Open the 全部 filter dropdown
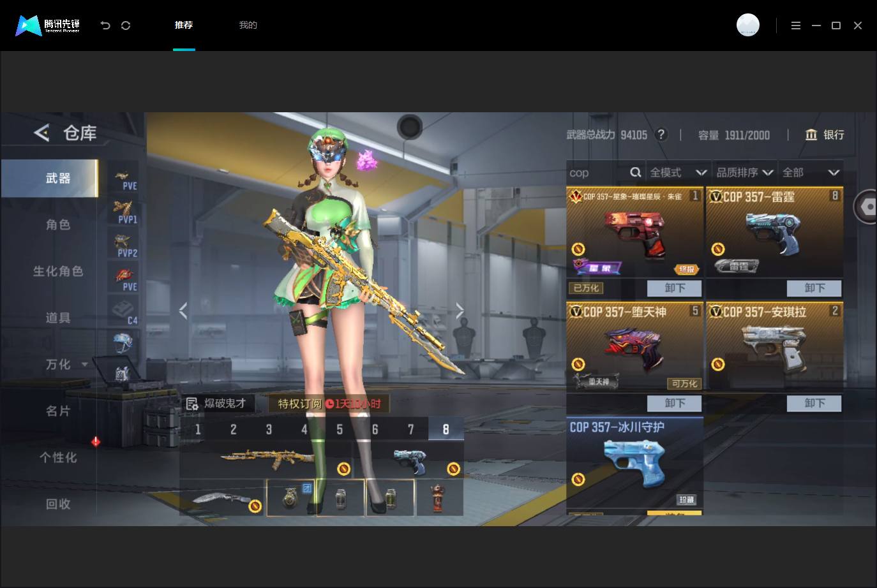This screenshot has width=877, height=588. 811,173
